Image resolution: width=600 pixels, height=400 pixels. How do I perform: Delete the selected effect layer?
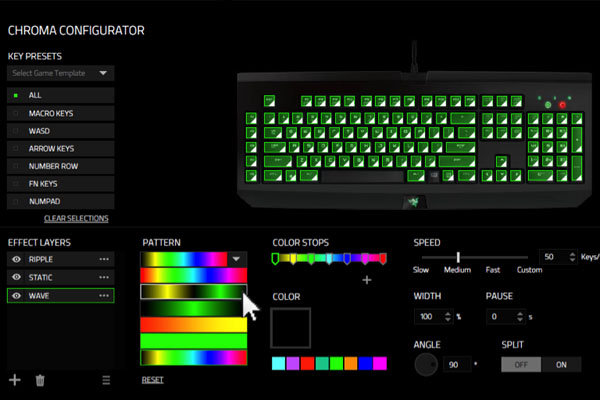click(40, 380)
